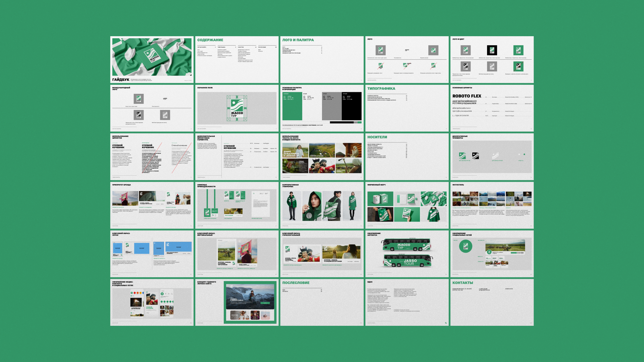
Task: Click the black decorative wave element
Action: click(x=476, y=156)
